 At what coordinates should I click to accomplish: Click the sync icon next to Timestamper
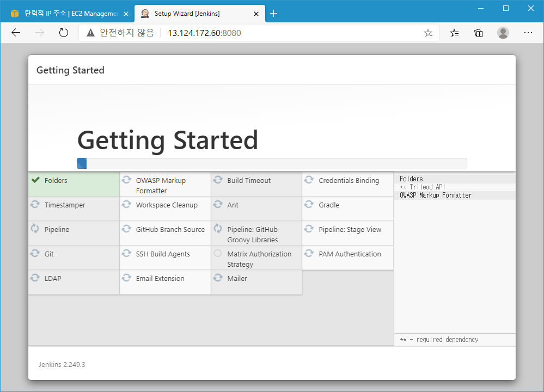click(x=35, y=204)
